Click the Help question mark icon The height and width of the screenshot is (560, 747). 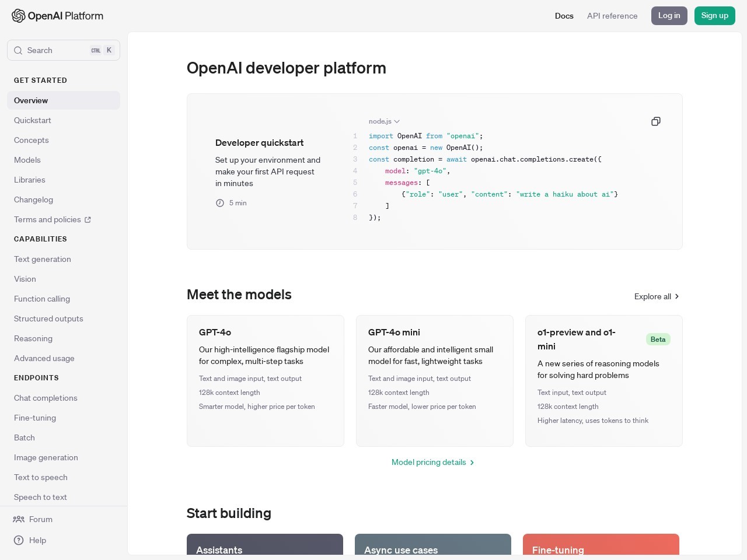[x=19, y=540]
